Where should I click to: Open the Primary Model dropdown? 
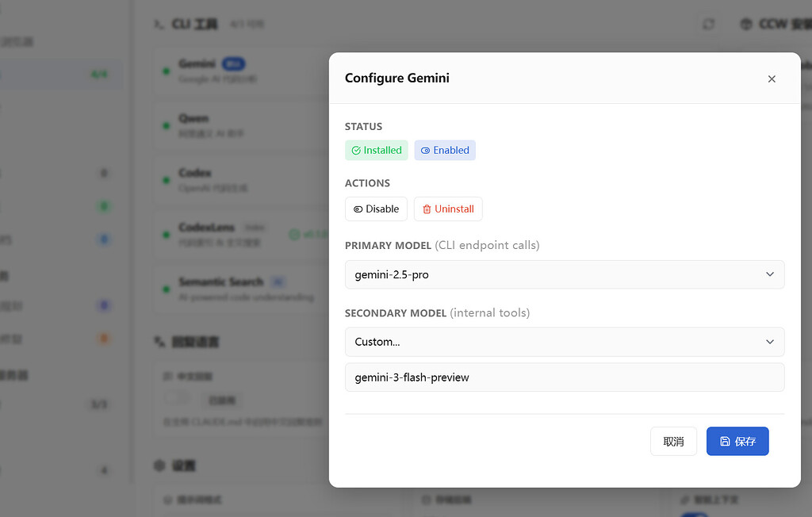565,274
